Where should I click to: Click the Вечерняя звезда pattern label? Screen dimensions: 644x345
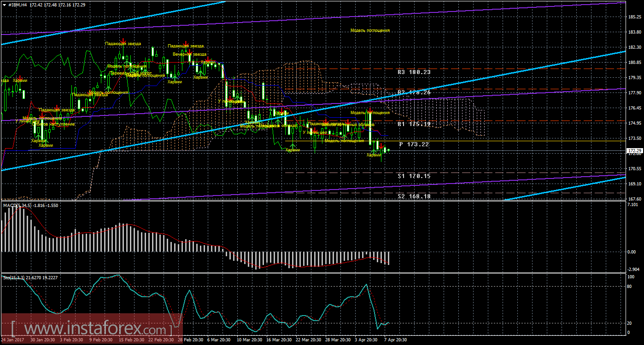click(x=190, y=54)
